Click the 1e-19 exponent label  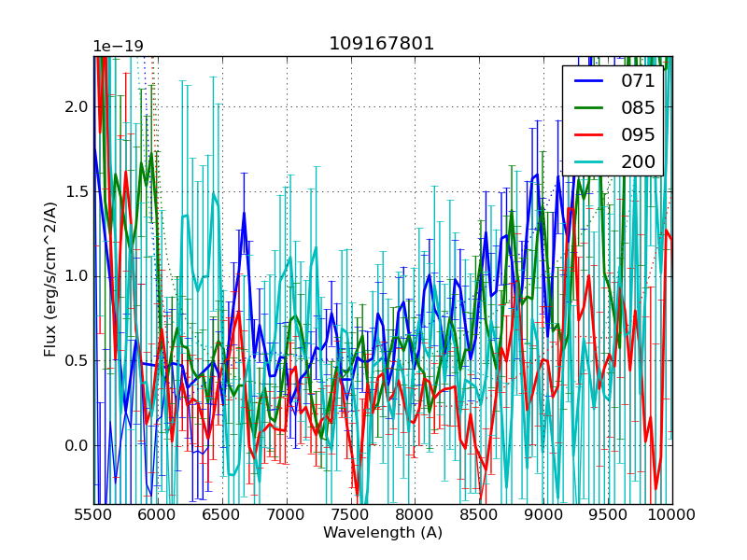tap(118, 47)
